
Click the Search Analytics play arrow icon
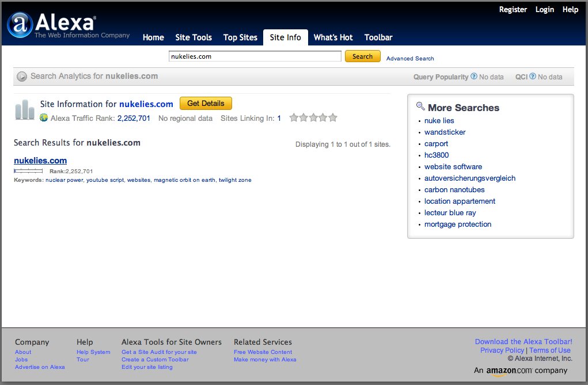click(x=22, y=77)
